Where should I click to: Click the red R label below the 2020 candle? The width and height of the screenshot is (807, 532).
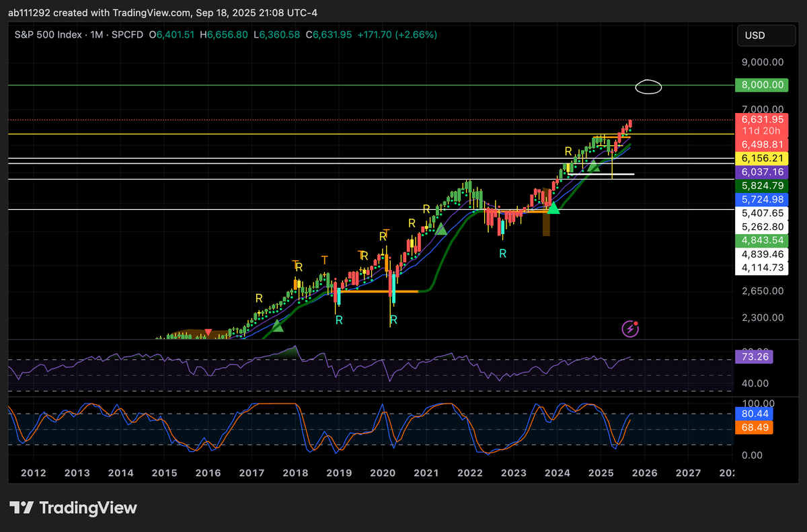(x=393, y=321)
